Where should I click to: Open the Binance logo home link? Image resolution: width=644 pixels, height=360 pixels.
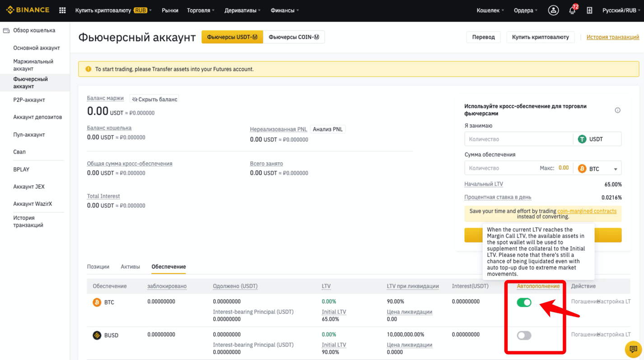[x=27, y=10]
